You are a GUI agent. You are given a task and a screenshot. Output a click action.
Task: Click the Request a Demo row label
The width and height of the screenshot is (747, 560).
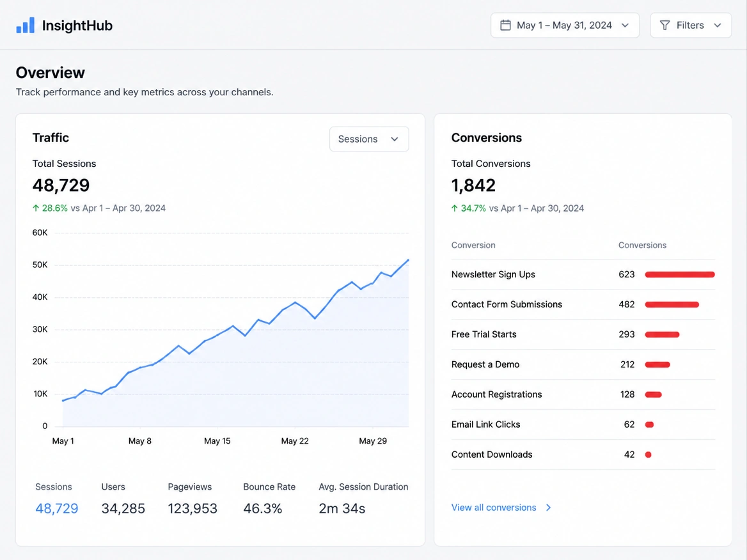[x=485, y=364]
